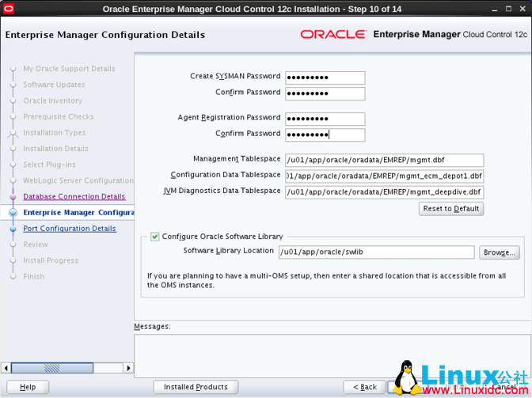532x398 pixels.
Task: Click the WebLogic Server Configuration step
Action: tap(78, 180)
